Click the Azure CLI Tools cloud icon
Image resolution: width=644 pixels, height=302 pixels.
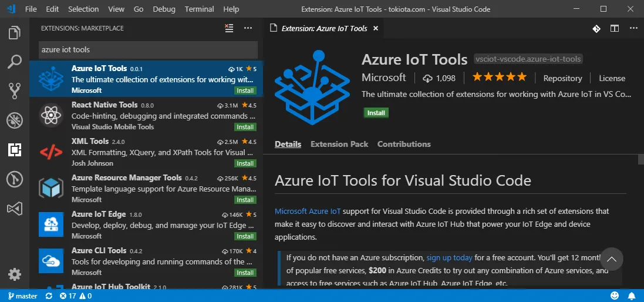pos(51,261)
